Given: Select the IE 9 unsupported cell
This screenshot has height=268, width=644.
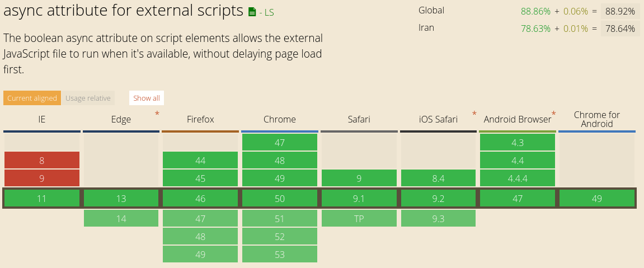Looking at the screenshot, I should pyautogui.click(x=42, y=178).
